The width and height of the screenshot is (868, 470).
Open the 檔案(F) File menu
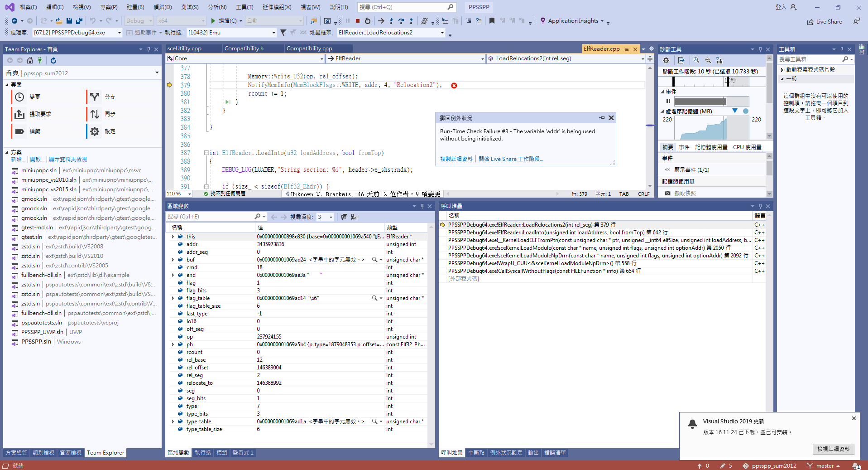pyautogui.click(x=28, y=7)
